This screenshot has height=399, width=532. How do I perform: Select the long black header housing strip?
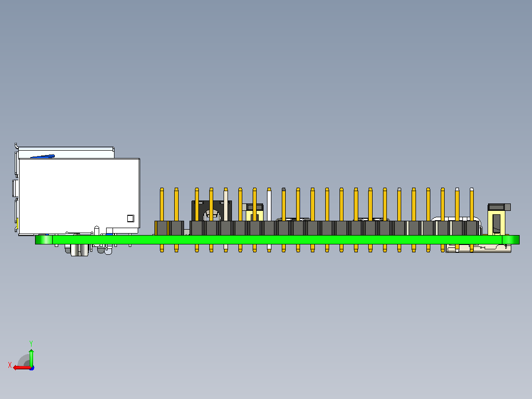tap(334, 228)
